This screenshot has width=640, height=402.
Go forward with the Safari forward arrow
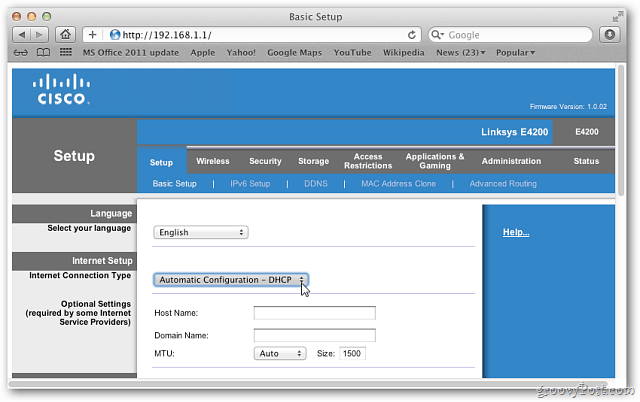pyautogui.click(x=40, y=35)
